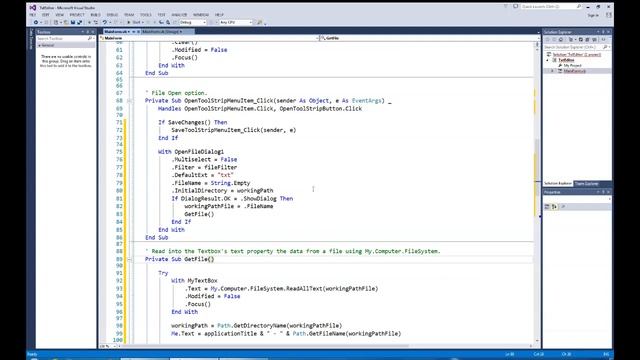Open the DEBUG menu

coord(112,15)
